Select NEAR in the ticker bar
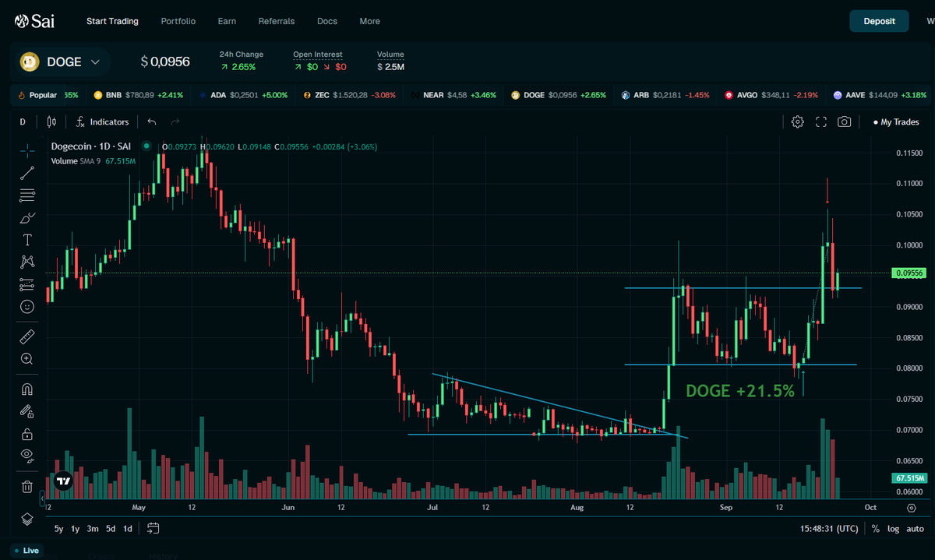Screen dimensions: 935x560 tap(453, 95)
